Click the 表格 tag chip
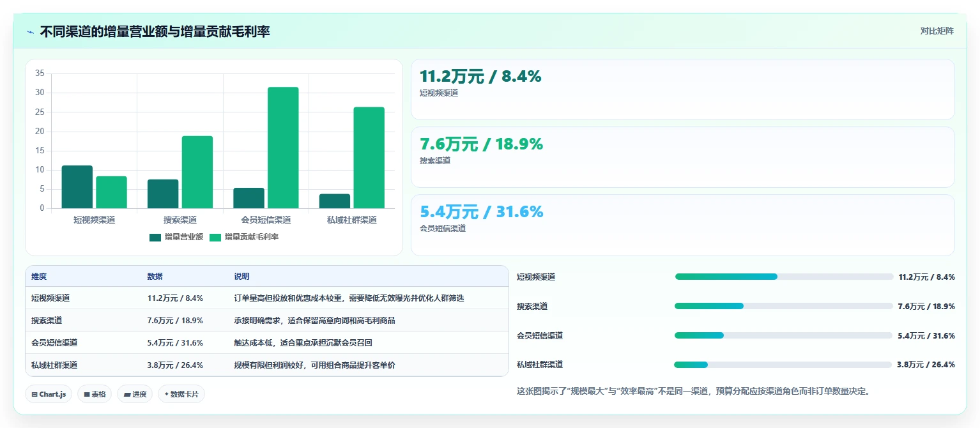 click(x=95, y=394)
